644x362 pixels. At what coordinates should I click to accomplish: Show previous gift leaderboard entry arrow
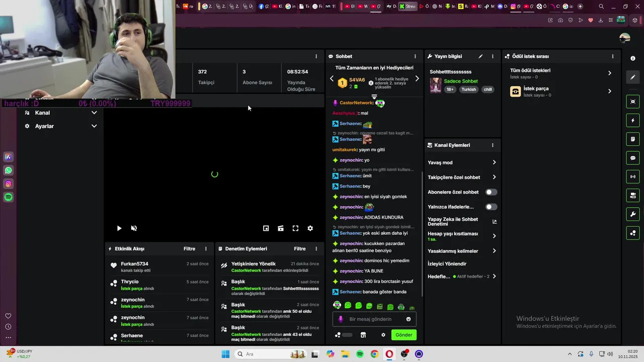pos(332,79)
